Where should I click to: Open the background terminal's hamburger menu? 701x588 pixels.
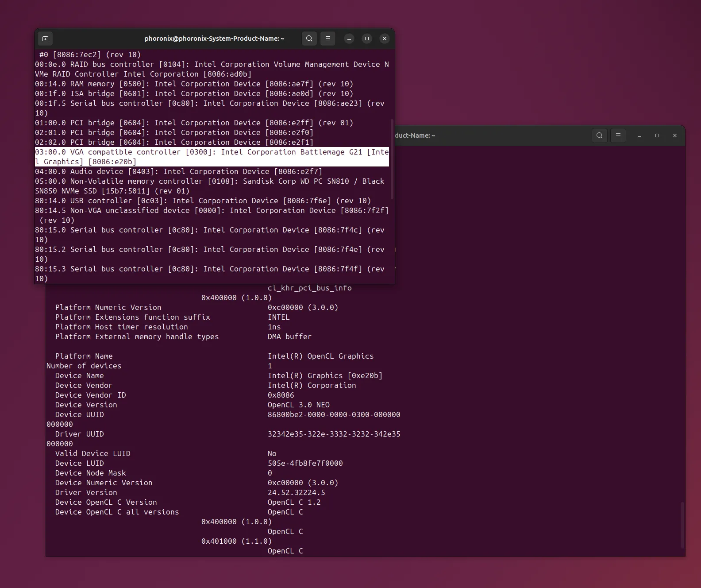[x=618, y=135]
